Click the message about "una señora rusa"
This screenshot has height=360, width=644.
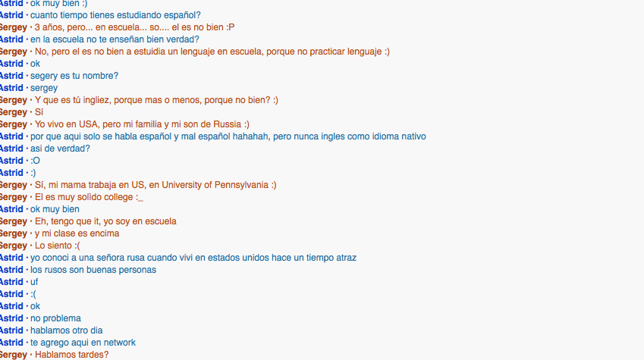pos(193,258)
